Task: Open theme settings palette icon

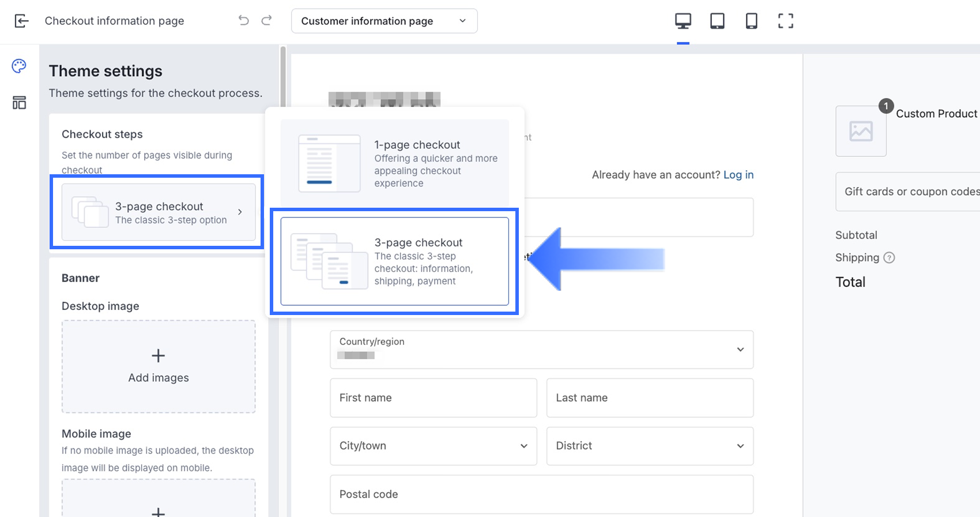Action: pyautogui.click(x=19, y=66)
